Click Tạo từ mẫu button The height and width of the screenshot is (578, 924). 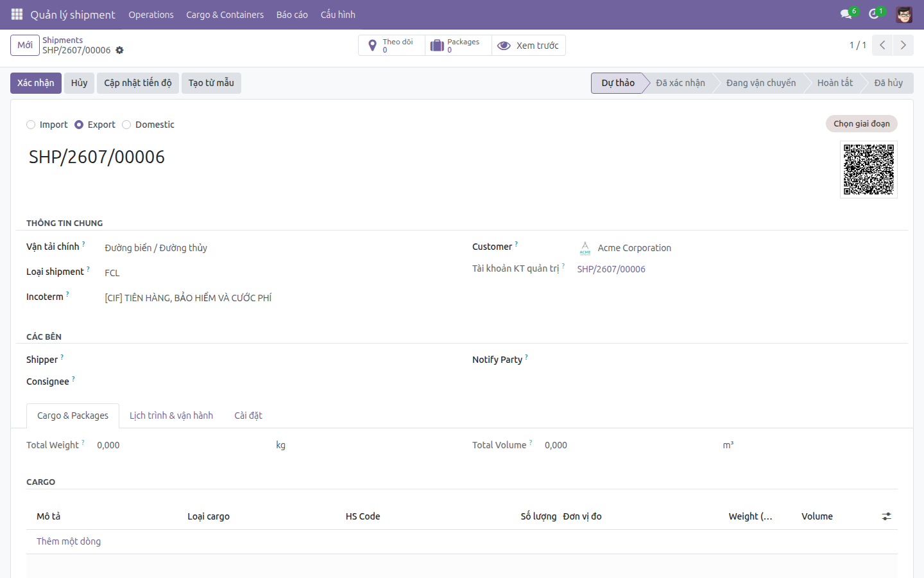coord(211,83)
